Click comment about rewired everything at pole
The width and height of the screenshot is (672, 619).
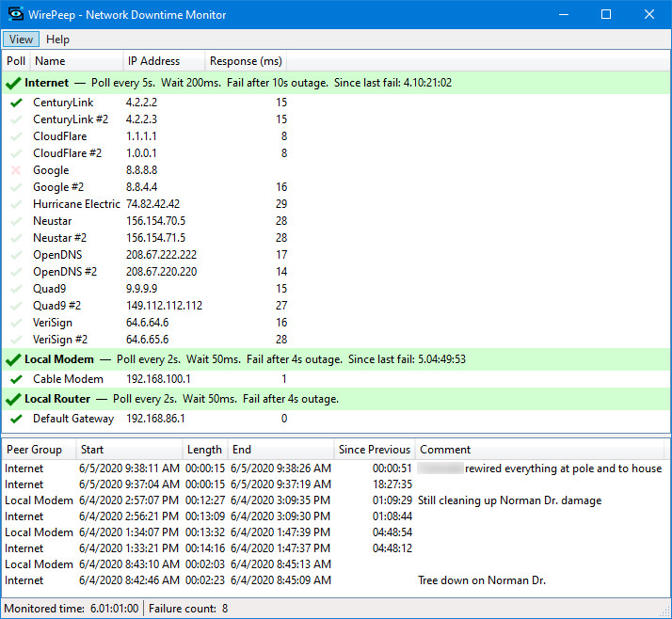click(539, 468)
